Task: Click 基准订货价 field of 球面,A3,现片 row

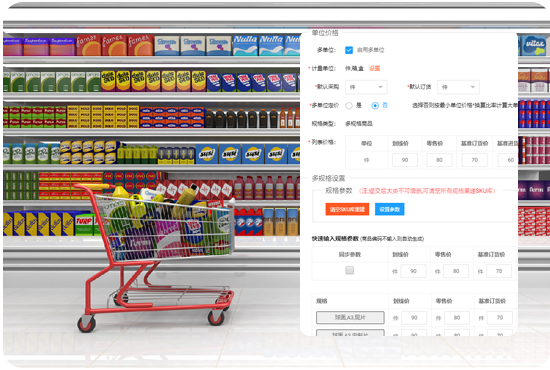Action: (499, 318)
